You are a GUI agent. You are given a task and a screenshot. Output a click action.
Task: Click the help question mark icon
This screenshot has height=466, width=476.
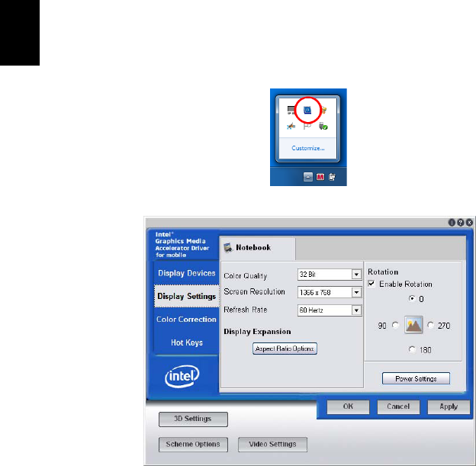click(x=461, y=223)
